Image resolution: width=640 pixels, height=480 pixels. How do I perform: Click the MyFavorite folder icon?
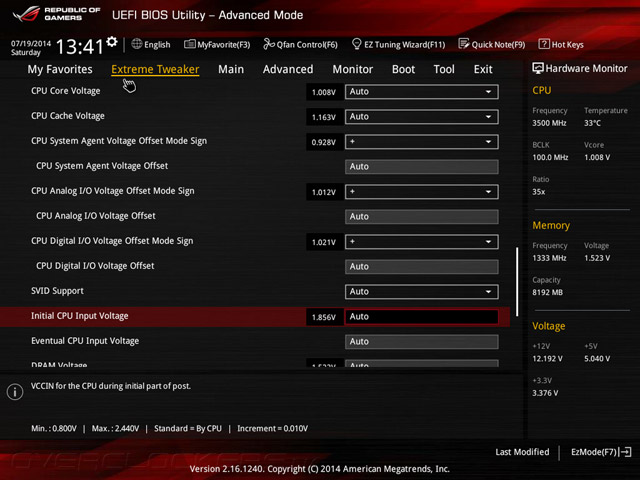[x=189, y=44]
